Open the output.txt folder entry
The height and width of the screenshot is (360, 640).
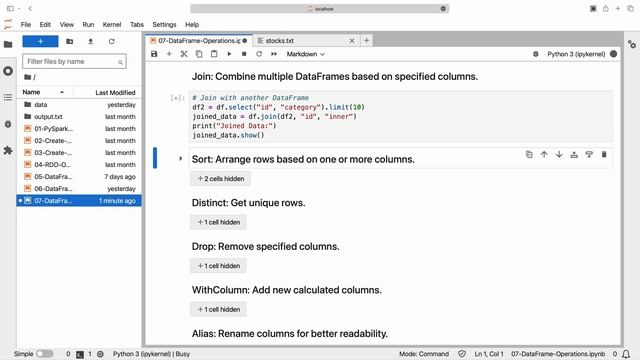[79, 117]
